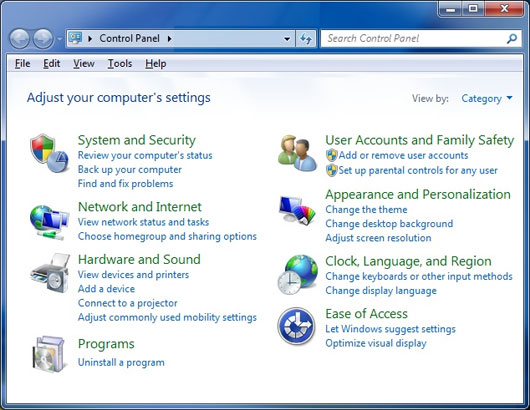This screenshot has height=410, width=530.
Task: Open the Help menu
Action: point(155,64)
